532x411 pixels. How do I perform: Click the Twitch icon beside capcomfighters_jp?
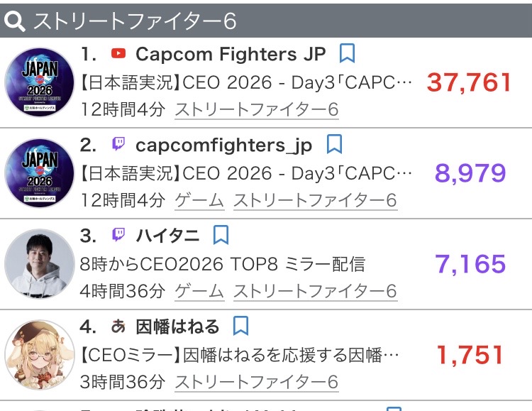pos(118,144)
